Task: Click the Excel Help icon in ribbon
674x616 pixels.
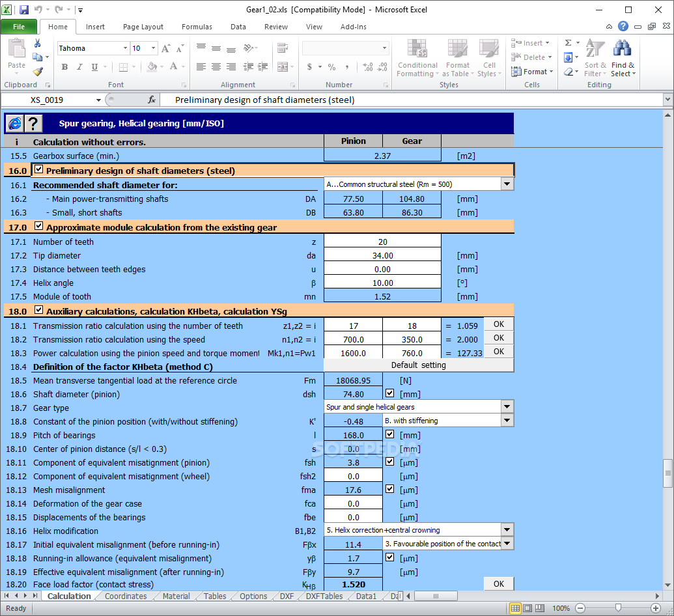Action: click(x=623, y=26)
